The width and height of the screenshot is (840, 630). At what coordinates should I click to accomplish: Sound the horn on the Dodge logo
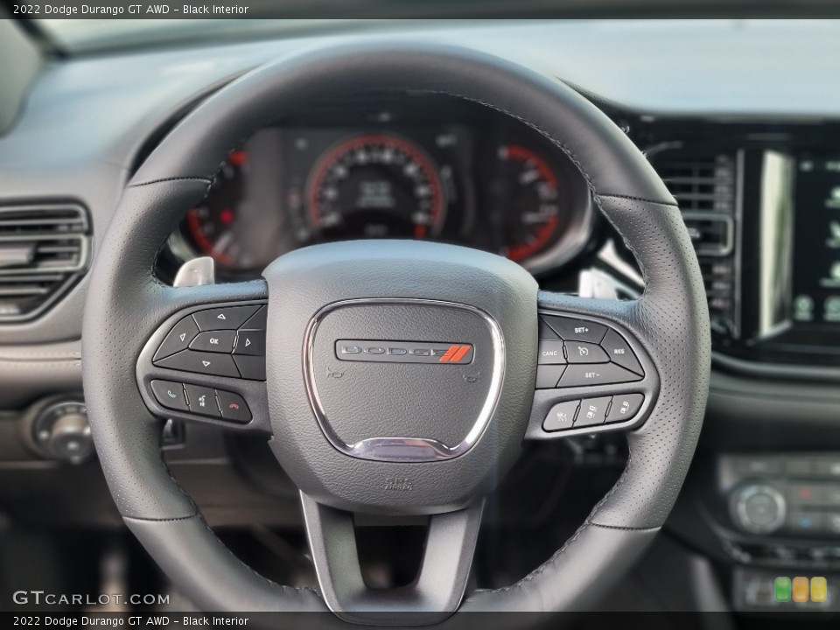(x=404, y=353)
